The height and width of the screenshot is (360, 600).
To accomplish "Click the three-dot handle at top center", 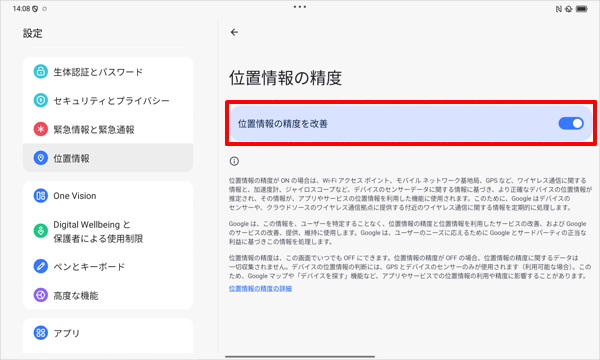I will point(300,7).
